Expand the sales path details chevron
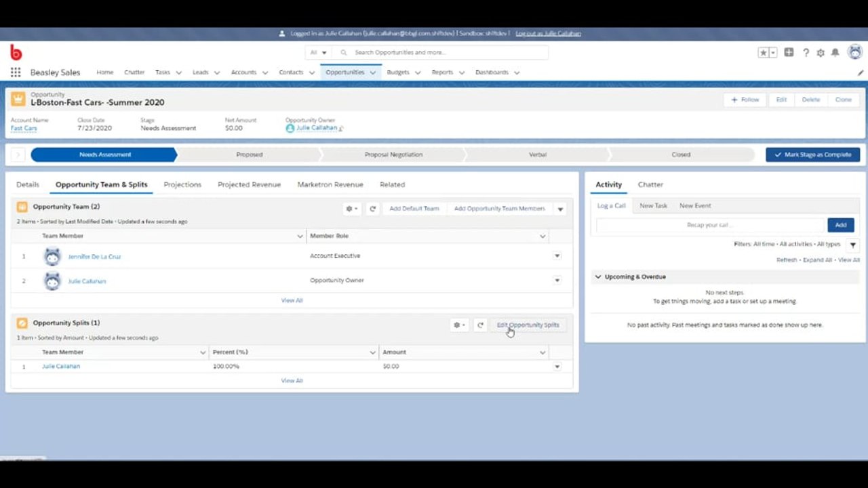Screen dimensions: 868x488 pos(18,155)
